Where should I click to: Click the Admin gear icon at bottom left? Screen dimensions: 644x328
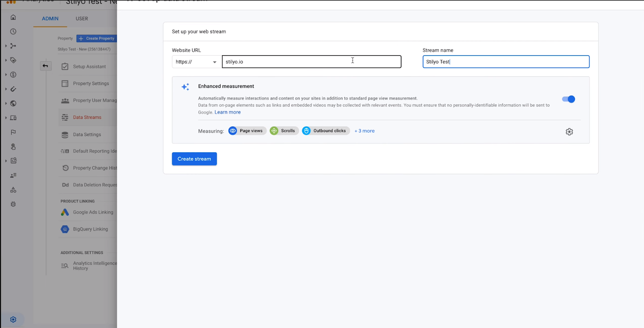13,320
